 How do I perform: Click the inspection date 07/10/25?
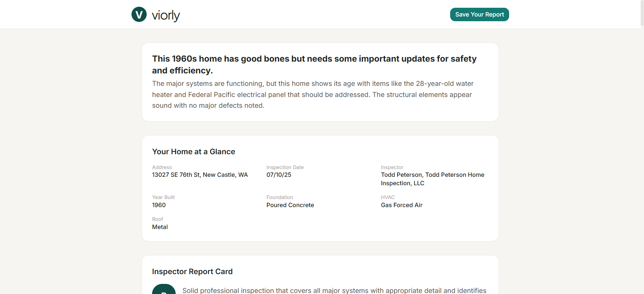279,175
